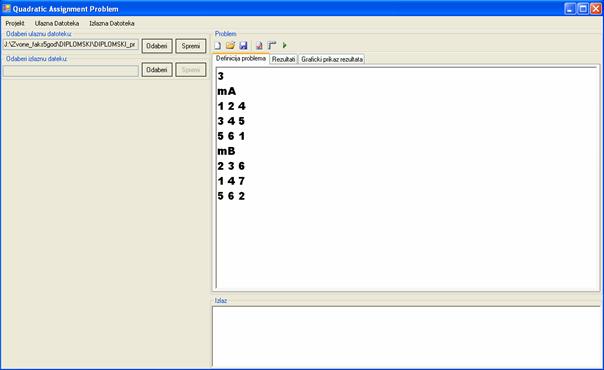Click the row "5 6 2" in the editor
This screenshot has height=370, width=604.
pos(231,196)
